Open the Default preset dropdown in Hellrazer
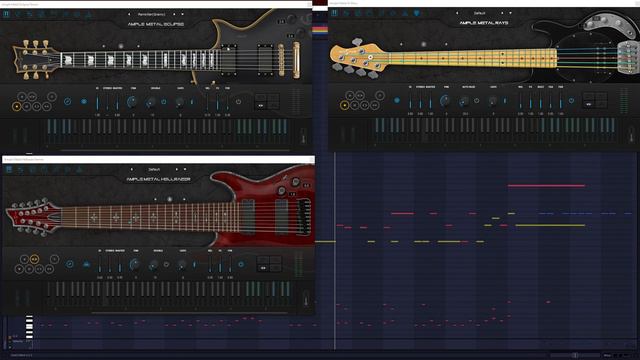Image resolution: width=640 pixels, height=360 pixels. (154, 169)
